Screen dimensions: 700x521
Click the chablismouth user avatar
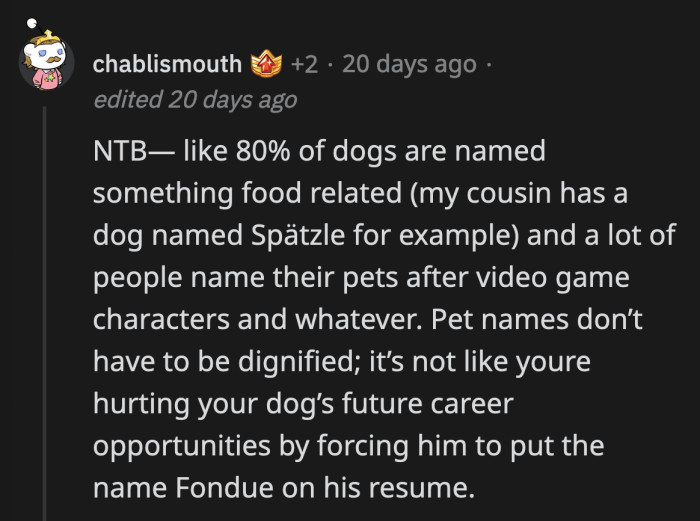pyautogui.click(x=43, y=62)
